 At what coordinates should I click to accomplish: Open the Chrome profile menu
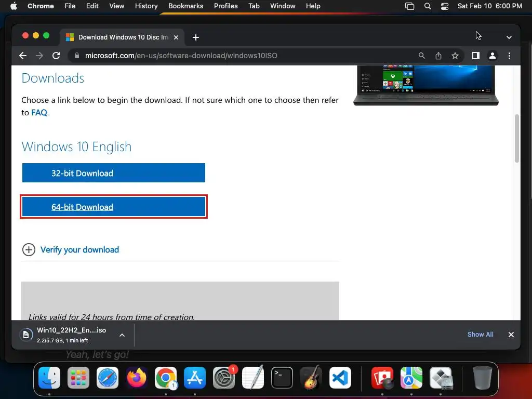point(493,56)
